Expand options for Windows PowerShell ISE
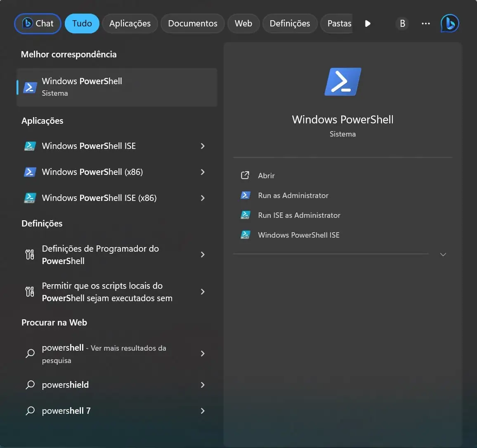The height and width of the screenshot is (448, 477). [203, 146]
